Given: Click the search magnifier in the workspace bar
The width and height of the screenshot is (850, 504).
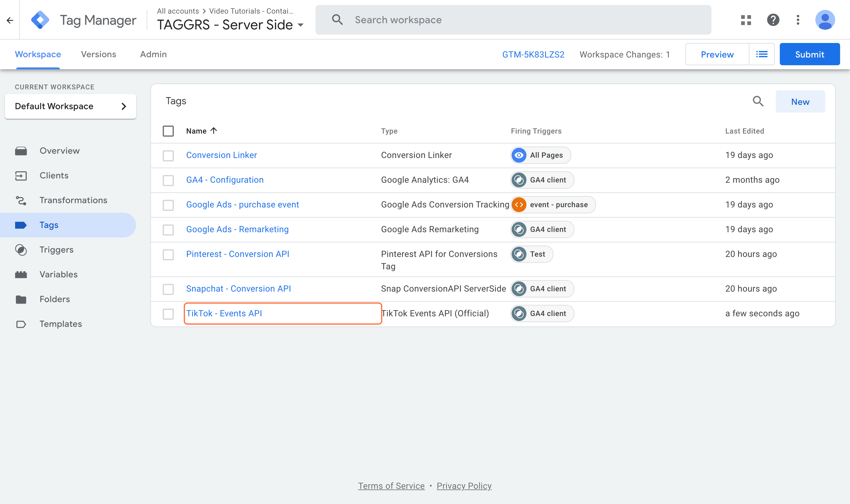Looking at the screenshot, I should 337,20.
